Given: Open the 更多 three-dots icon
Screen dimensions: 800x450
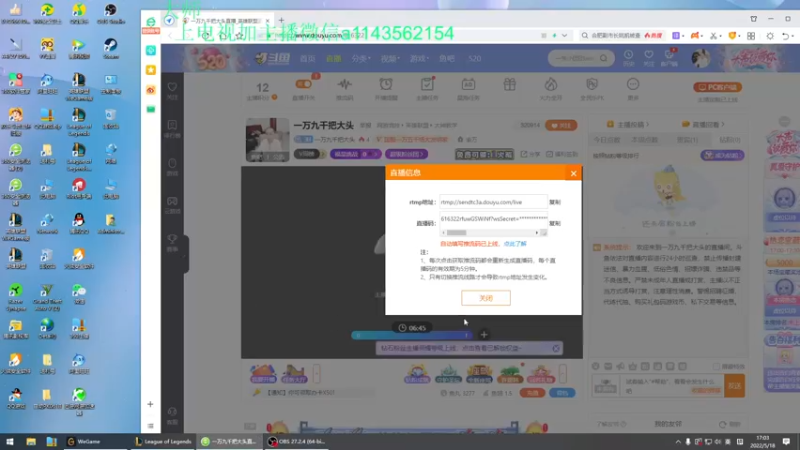Looking at the screenshot, I should pyautogui.click(x=633, y=85).
